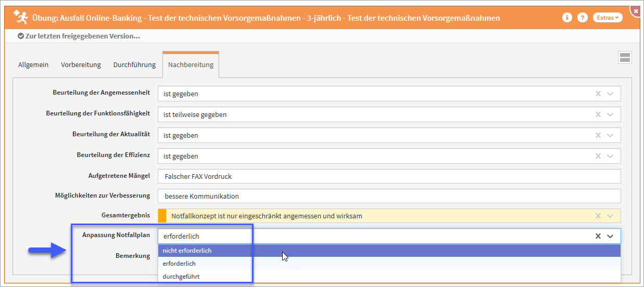Close the dialog with the X button
644x287 pixels.
coord(636,10)
